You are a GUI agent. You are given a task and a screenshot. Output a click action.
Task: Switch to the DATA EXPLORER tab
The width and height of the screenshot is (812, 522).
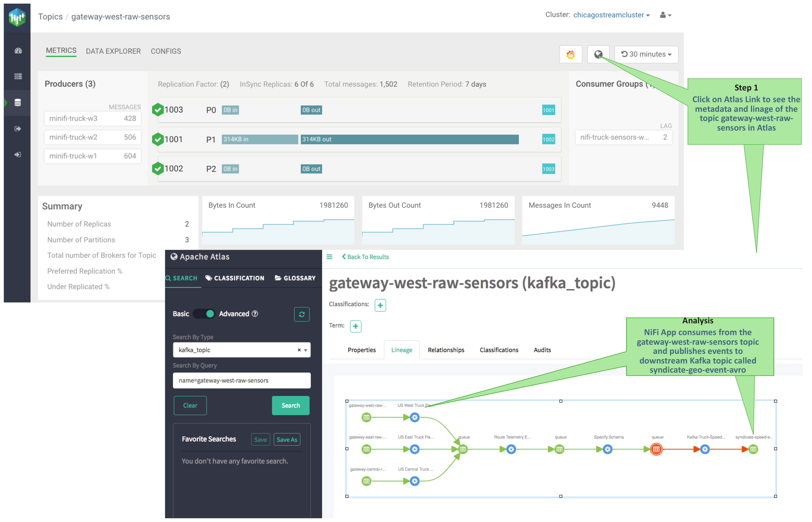[113, 51]
